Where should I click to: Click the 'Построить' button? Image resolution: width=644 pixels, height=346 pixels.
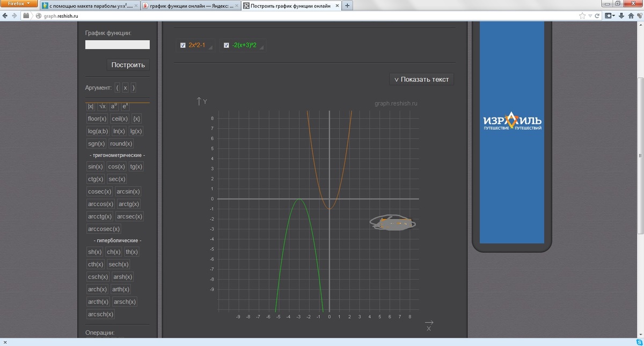pos(128,65)
